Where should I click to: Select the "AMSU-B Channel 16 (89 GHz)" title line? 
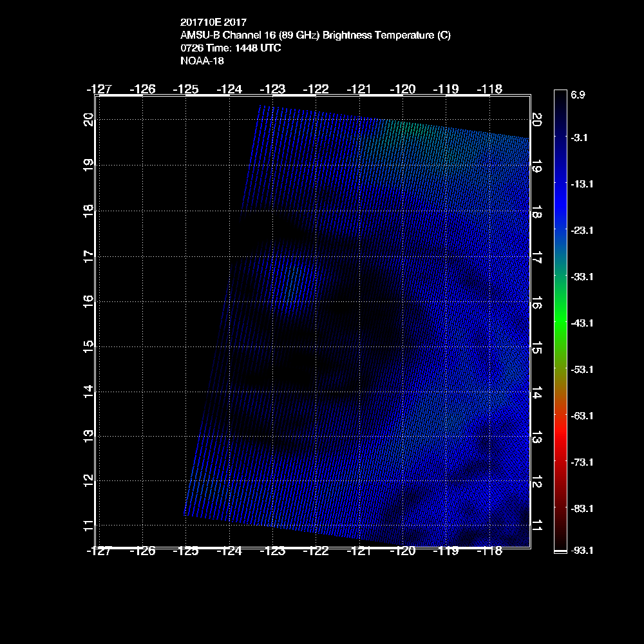click(x=316, y=35)
